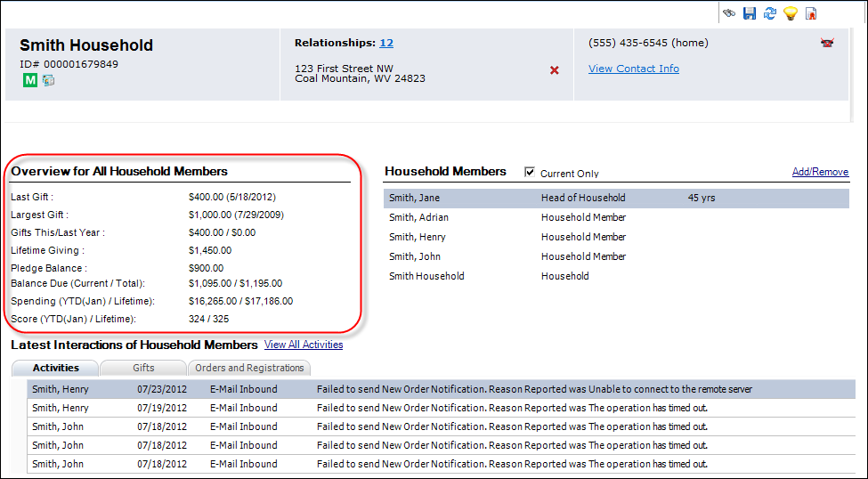This screenshot has height=479, width=868.
Task: Click the crossed-out telephone icon
Action: click(827, 43)
